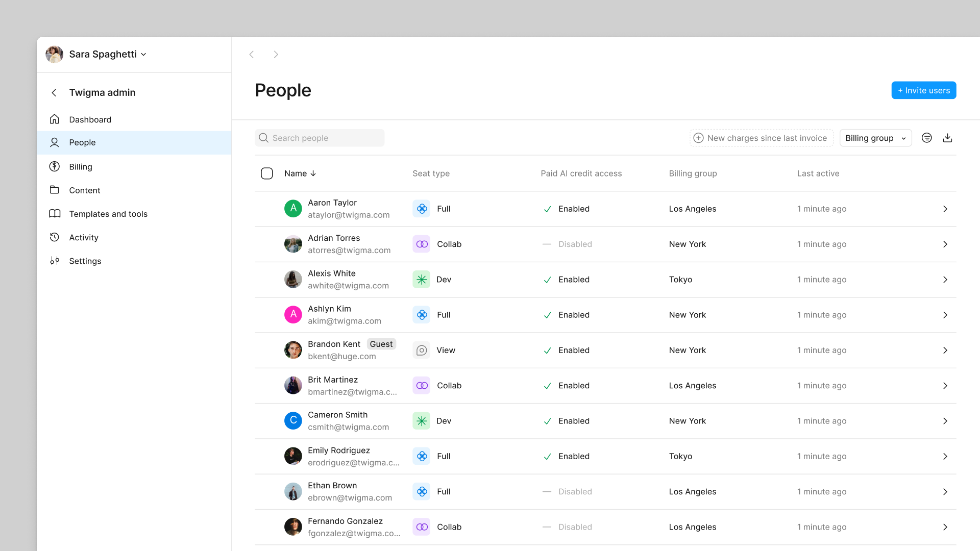The image size is (980, 551).
Task: Open the Content folder section
Action: pyautogui.click(x=84, y=190)
